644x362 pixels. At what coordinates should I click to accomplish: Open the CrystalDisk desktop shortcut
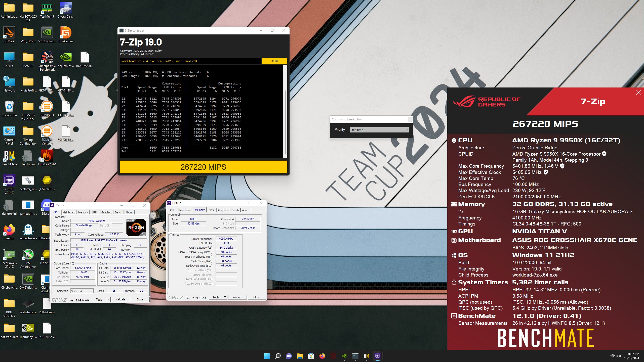(66, 11)
